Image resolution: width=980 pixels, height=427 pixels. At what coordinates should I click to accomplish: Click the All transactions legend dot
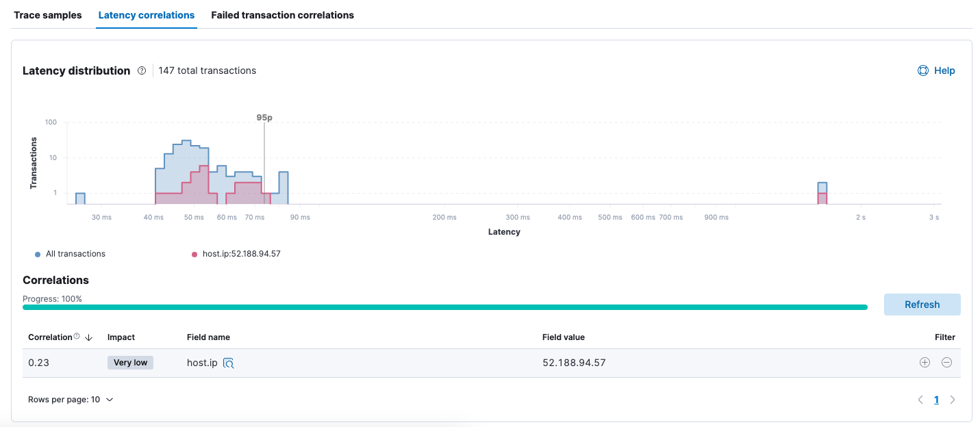[x=38, y=254]
